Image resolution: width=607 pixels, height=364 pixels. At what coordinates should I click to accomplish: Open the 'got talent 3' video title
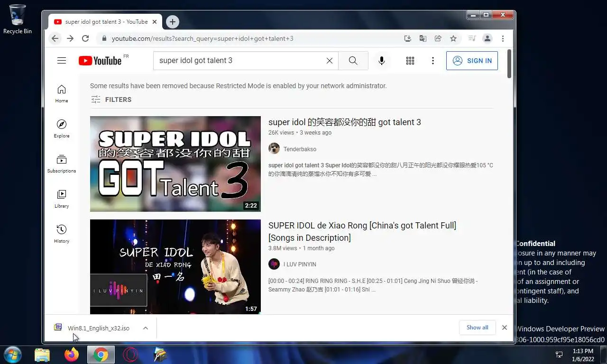tap(345, 122)
